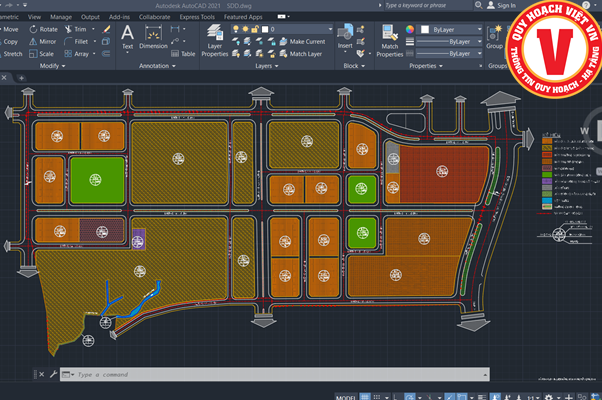Click the Sign In link
Viewport: 602px width, 400px height.
(x=506, y=5)
